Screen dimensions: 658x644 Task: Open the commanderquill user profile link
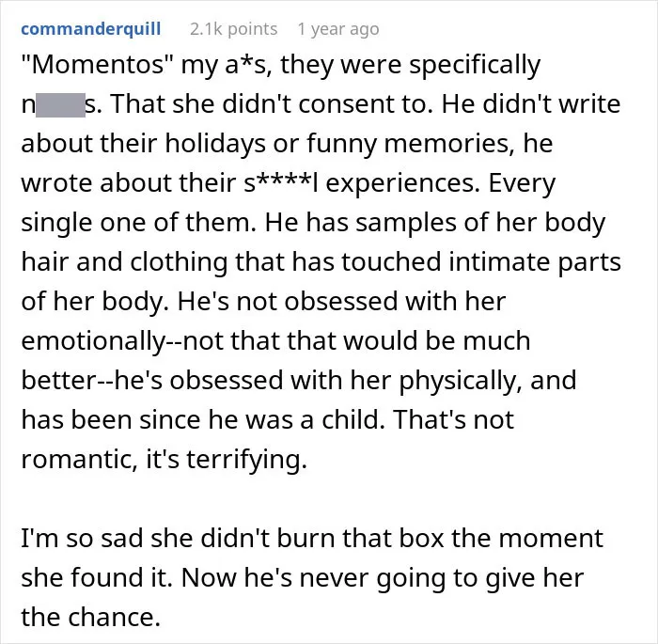click(90, 29)
